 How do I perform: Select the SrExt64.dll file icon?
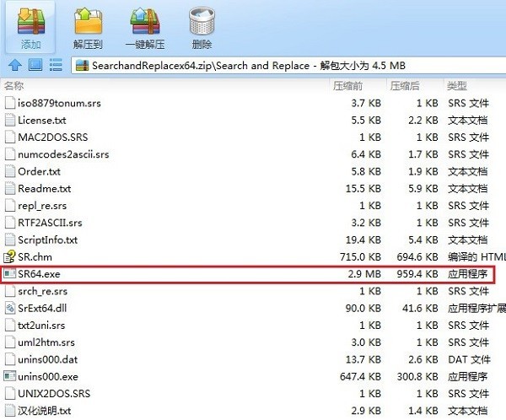9,308
